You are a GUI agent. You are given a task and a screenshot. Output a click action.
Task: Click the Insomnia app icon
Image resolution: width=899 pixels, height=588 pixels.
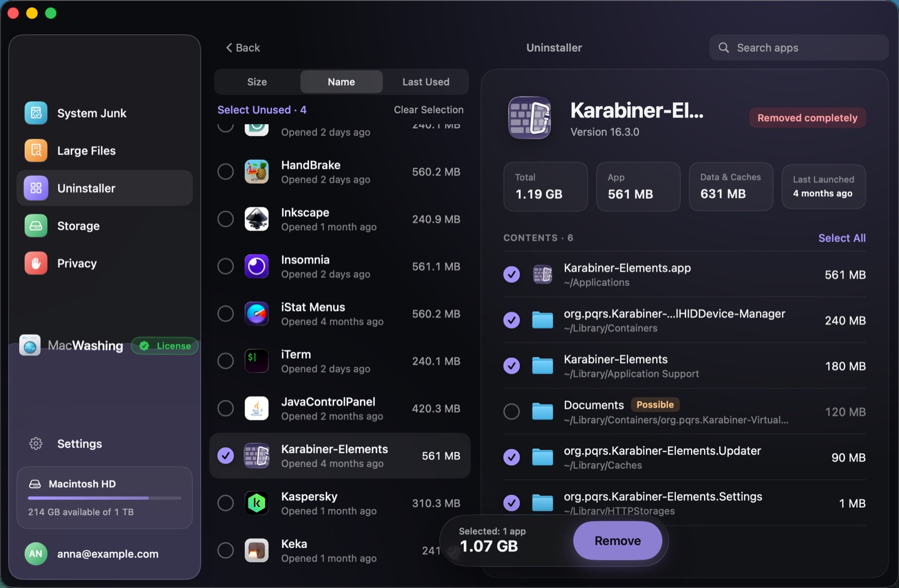pos(257,266)
